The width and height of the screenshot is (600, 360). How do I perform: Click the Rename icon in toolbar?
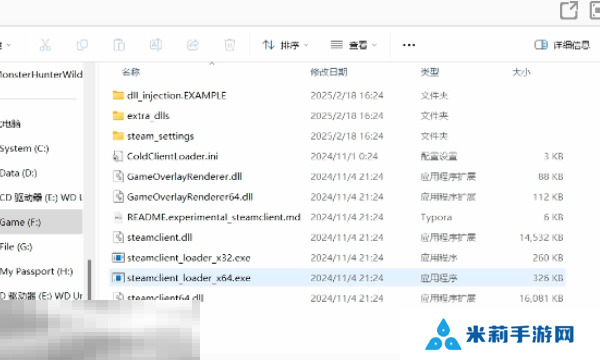pos(156,45)
